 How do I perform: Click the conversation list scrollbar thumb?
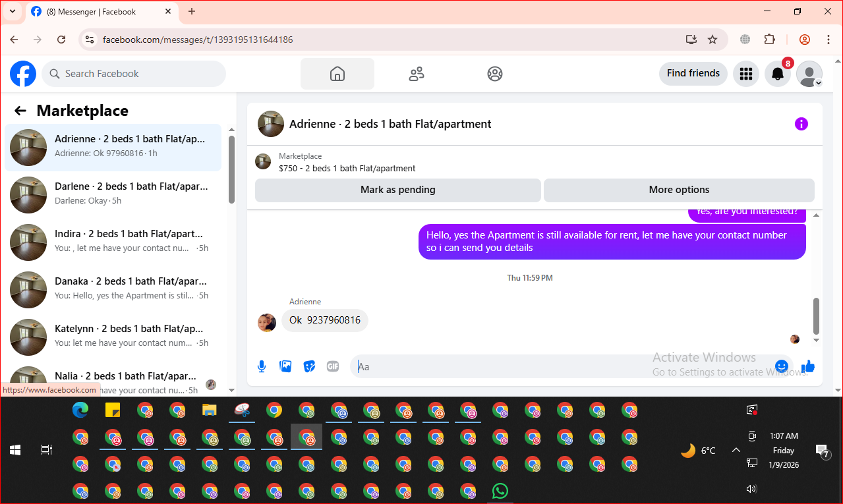(x=231, y=169)
